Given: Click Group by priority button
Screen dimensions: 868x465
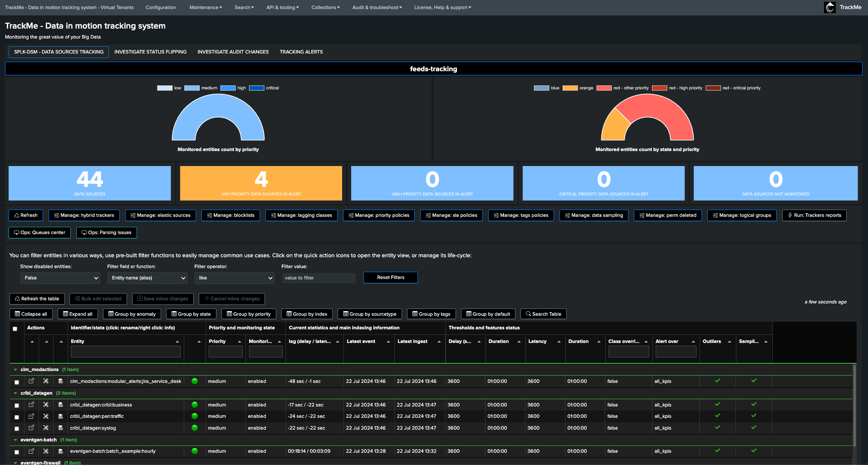Looking at the screenshot, I should pos(249,314).
